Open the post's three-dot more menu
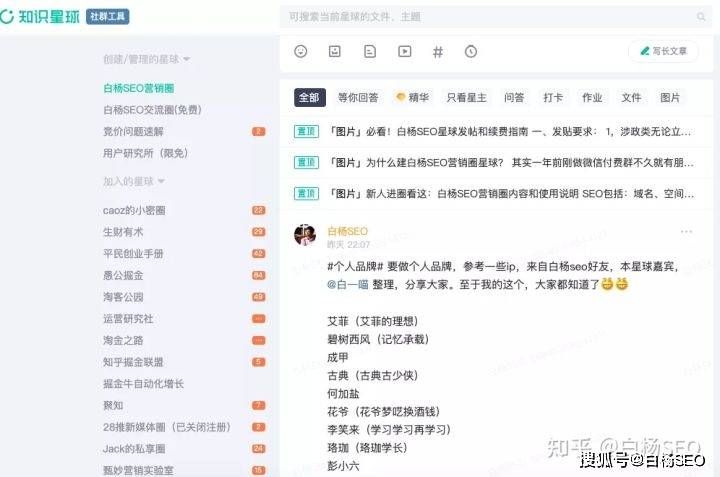 pyautogui.click(x=686, y=232)
